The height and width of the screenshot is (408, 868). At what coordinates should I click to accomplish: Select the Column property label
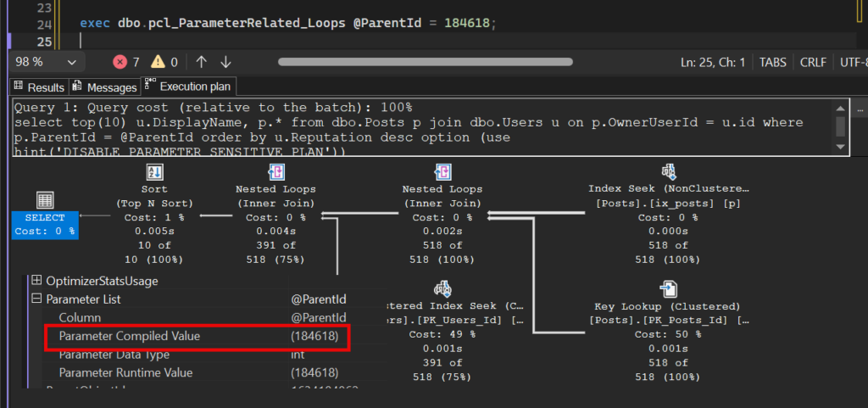click(80, 318)
